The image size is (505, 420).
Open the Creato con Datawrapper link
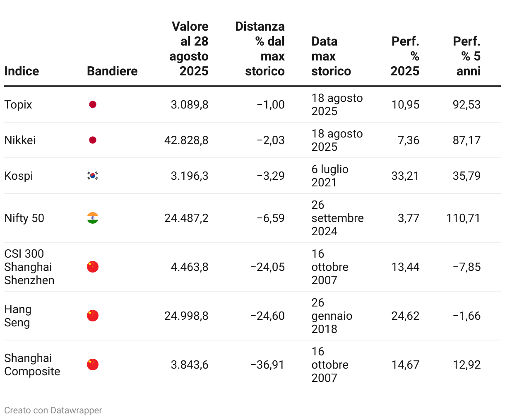pyautogui.click(x=53, y=410)
